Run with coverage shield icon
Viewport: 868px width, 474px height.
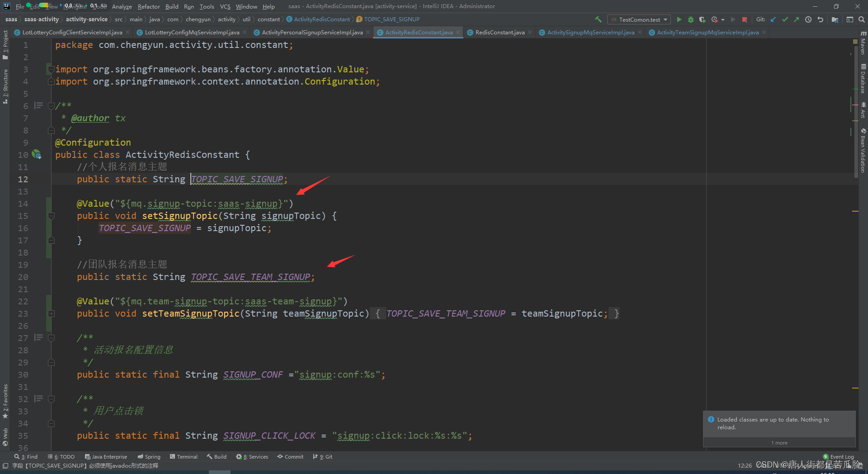point(702,19)
